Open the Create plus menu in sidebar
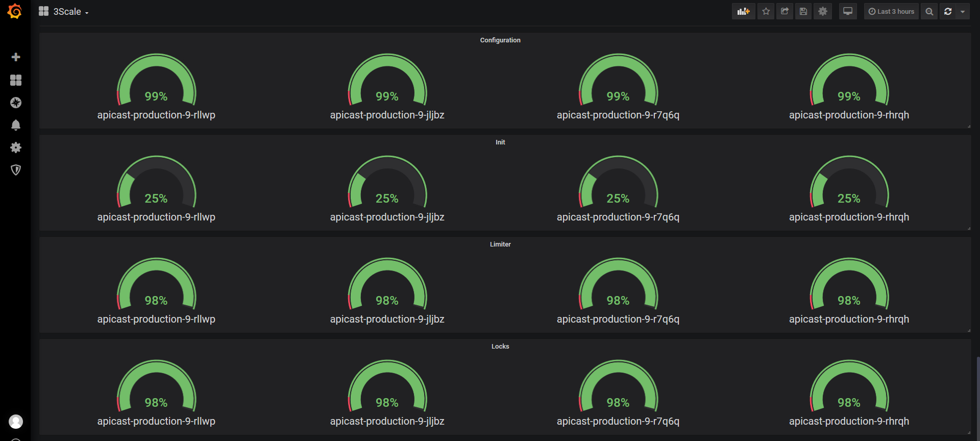 16,57
